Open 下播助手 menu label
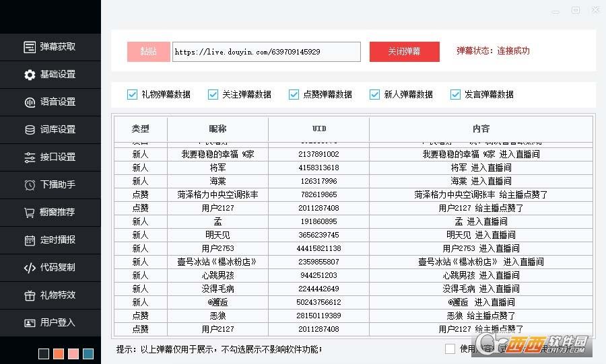This screenshot has height=364, width=606. coord(58,184)
